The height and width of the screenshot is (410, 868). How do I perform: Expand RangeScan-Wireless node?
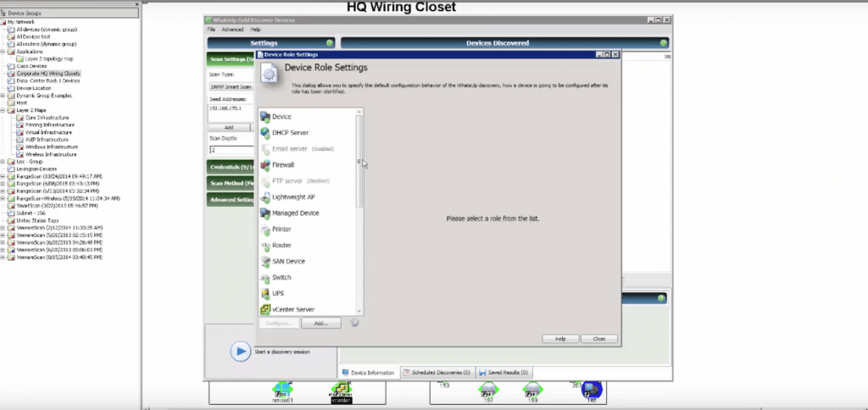coord(3,198)
